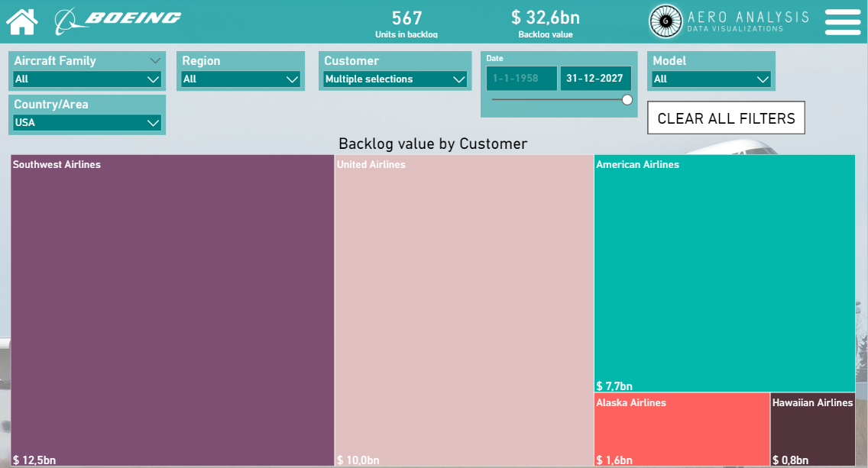Viewport: 868px width, 468px height.
Task: Open the hamburger menu
Action: click(843, 21)
